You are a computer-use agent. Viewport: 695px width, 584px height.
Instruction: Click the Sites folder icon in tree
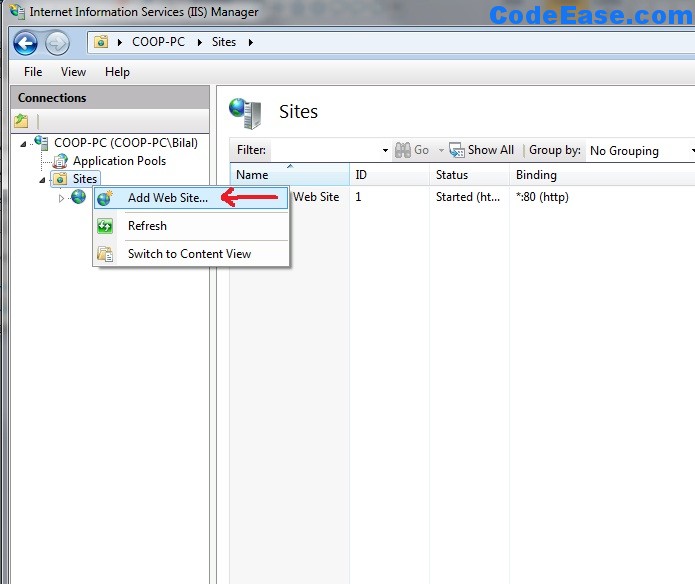(60, 179)
